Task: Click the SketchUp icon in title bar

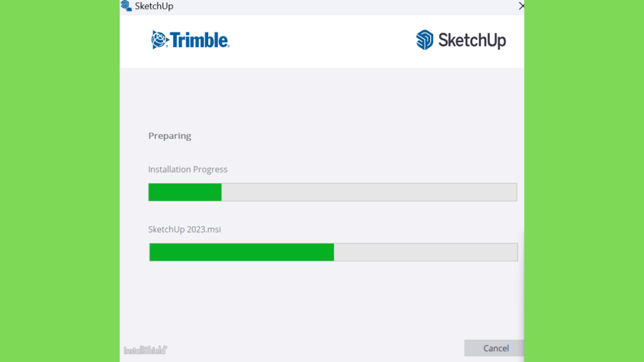Action: click(126, 6)
